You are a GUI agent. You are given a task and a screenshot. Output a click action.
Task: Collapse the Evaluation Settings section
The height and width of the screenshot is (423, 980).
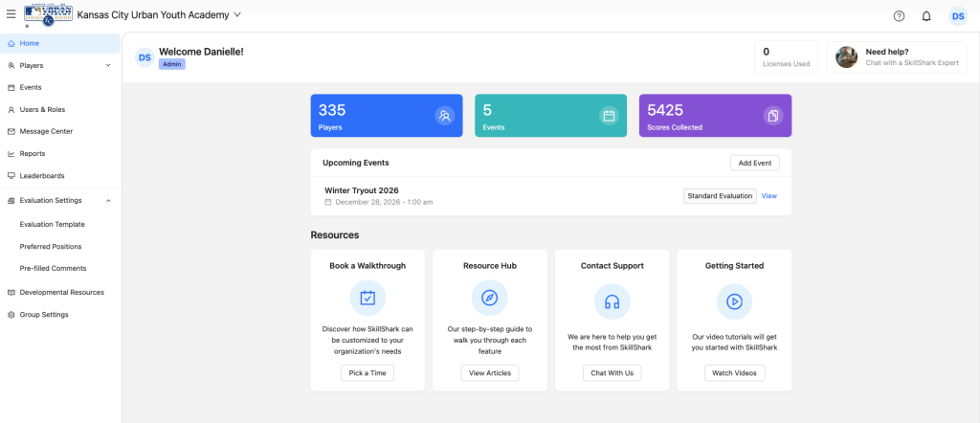point(108,200)
